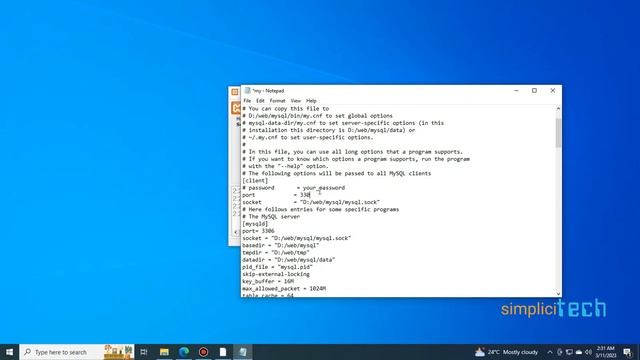
Task: Open the white document taskbar icon
Action: 223,352
